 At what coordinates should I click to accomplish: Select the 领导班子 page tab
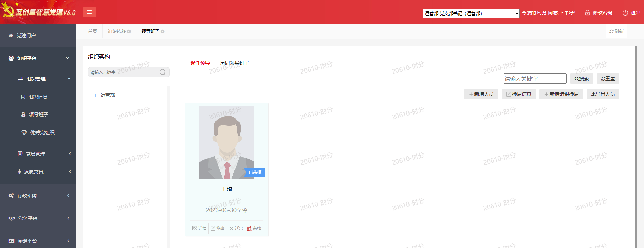[x=150, y=31]
